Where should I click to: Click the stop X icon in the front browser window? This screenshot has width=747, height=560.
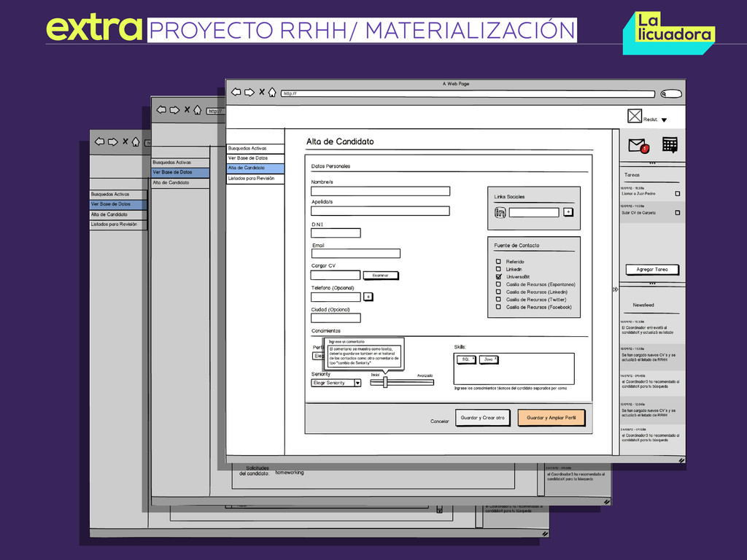[x=262, y=92]
